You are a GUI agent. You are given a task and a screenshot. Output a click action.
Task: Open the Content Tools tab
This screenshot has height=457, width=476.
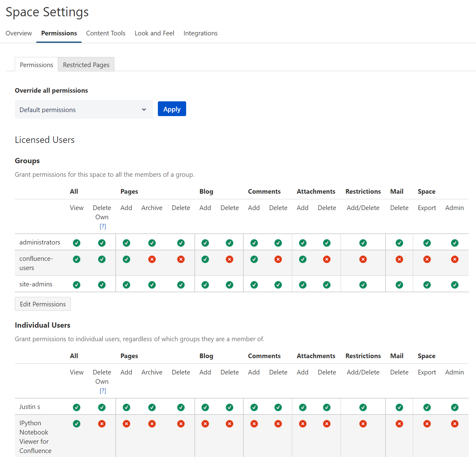pyautogui.click(x=106, y=33)
